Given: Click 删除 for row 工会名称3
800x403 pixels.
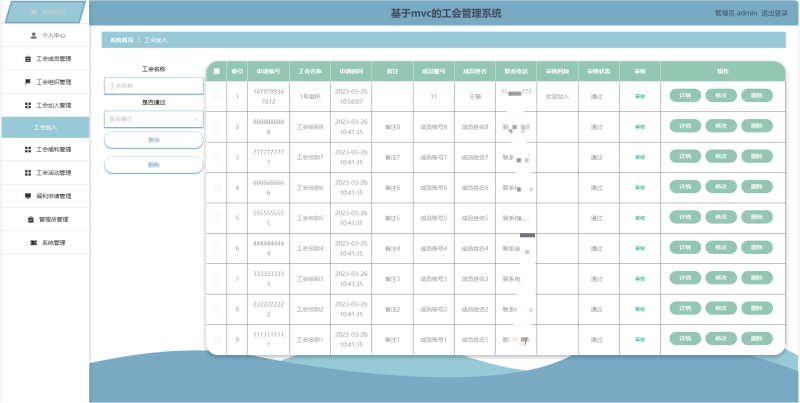Looking at the screenshot, I should [757, 278].
